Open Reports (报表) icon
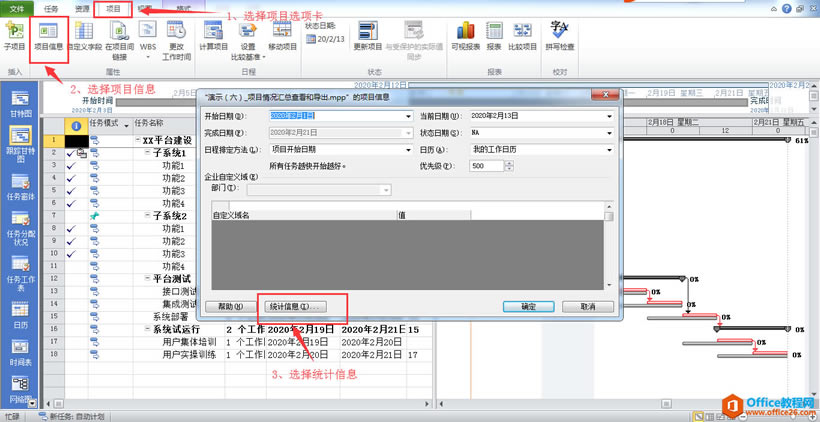 494,36
